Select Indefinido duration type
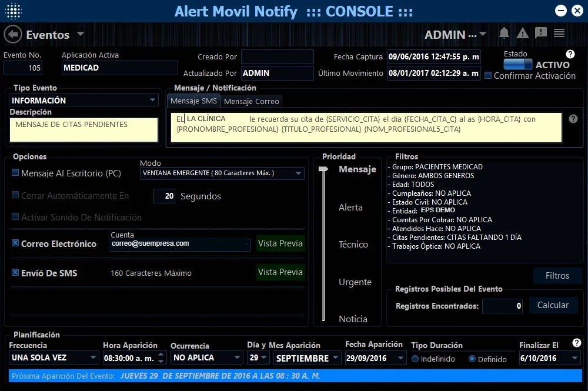Viewport: 588px width, 391px height. tap(415, 359)
